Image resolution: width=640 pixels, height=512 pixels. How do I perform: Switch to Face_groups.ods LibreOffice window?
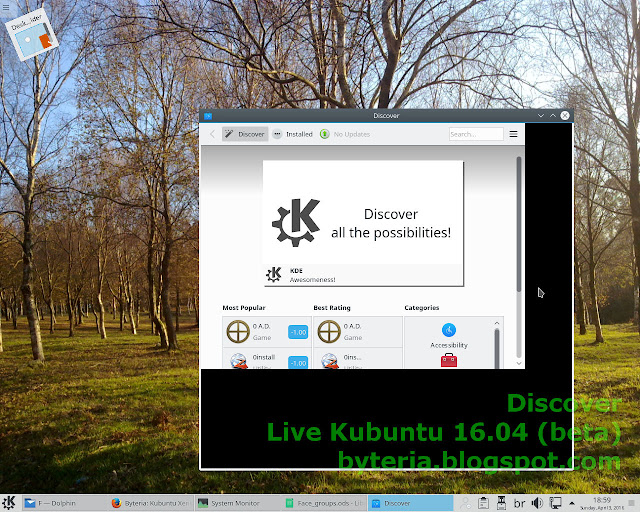click(324, 503)
